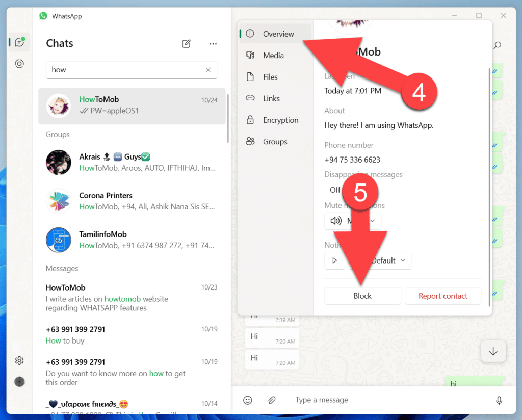Screen dimensions: 522x420
Task: Click the Encryption lock icon
Action: pos(250,120)
